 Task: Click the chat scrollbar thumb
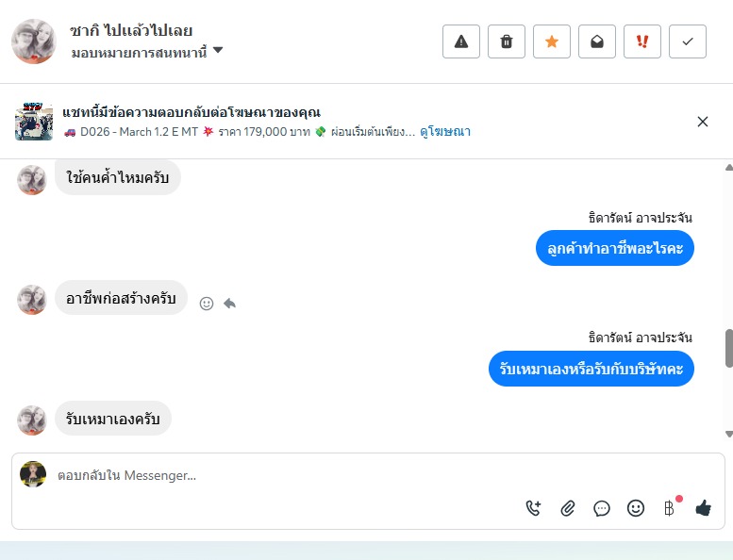point(728,348)
